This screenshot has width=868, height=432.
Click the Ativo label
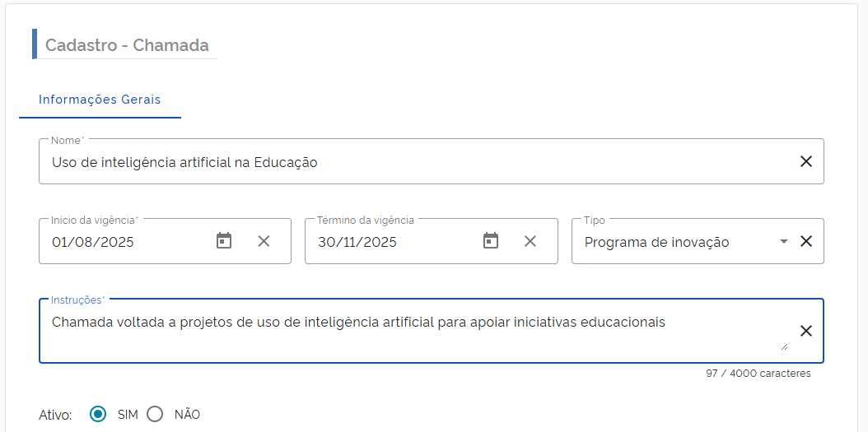coord(55,415)
